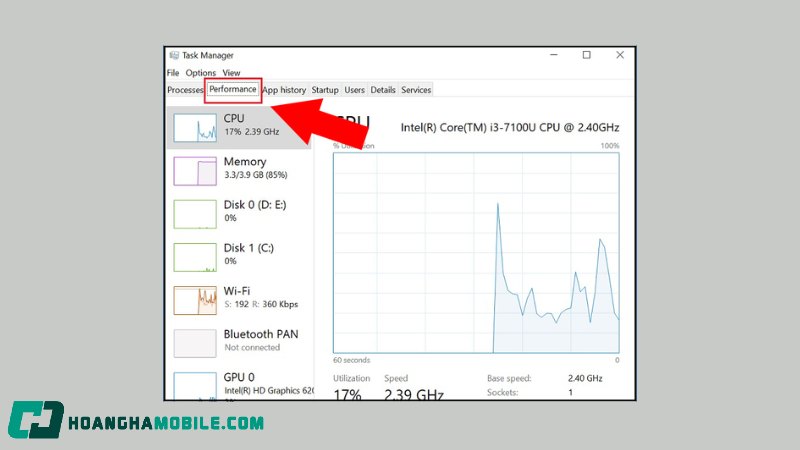800x450 pixels.
Task: Switch to the Processes tab
Action: 185,90
